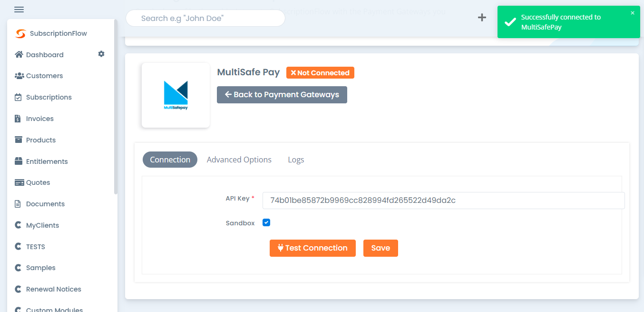Click the Subscriptions calendar icon
This screenshot has height=312, width=644.
tap(19, 97)
